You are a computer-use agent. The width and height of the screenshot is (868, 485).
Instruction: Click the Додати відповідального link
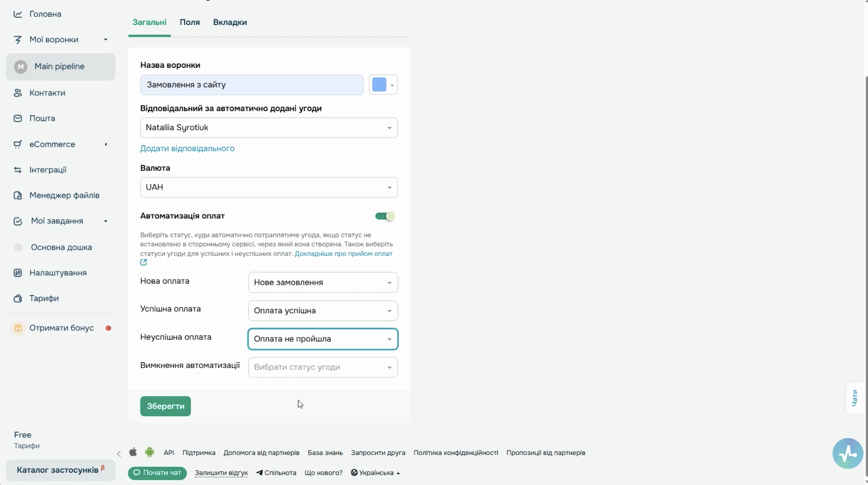[187, 148]
